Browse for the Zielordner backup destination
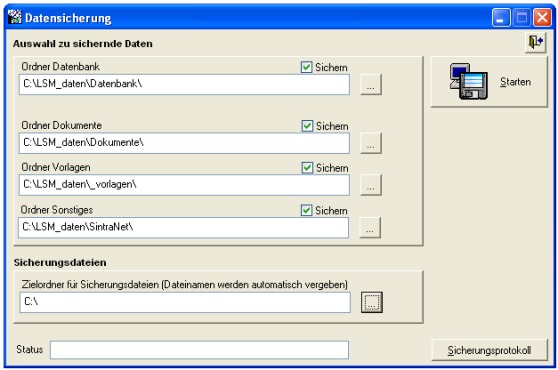This screenshot has width=558, height=370. pyautogui.click(x=372, y=302)
